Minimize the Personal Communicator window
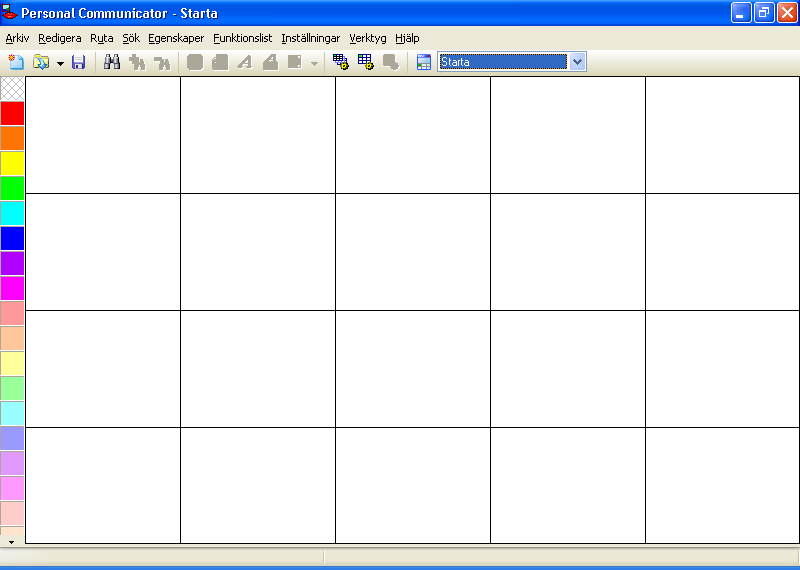This screenshot has width=800, height=570. point(741,13)
